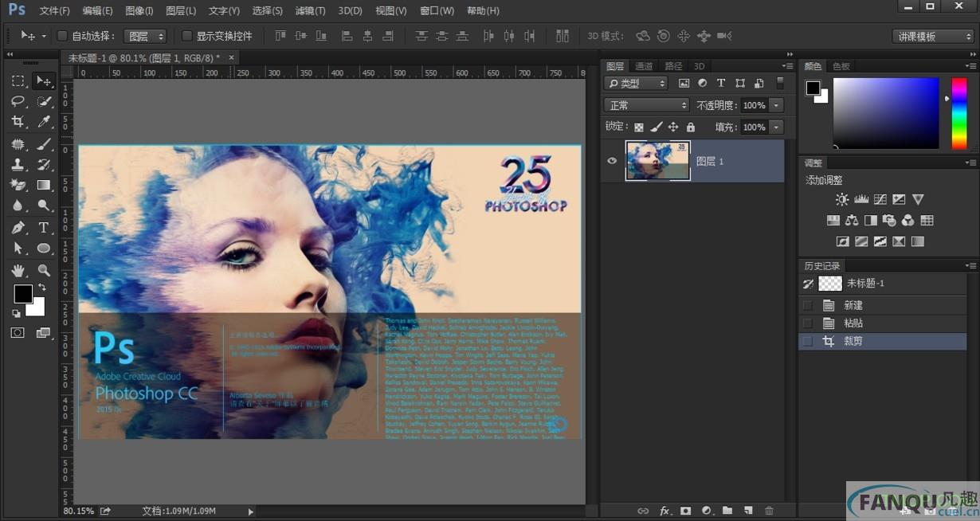
Task: Select the Ellipse shape tool
Action: [43, 249]
